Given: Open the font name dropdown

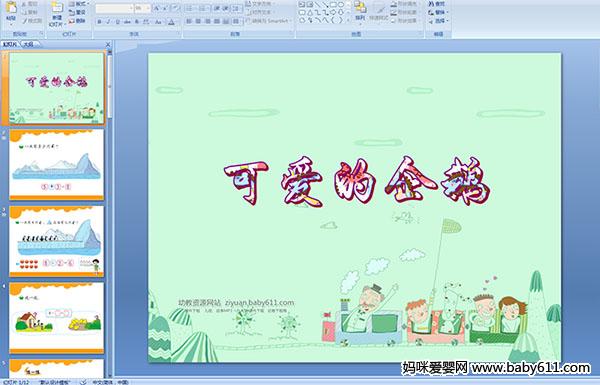Looking at the screenshot, I should coord(131,8).
